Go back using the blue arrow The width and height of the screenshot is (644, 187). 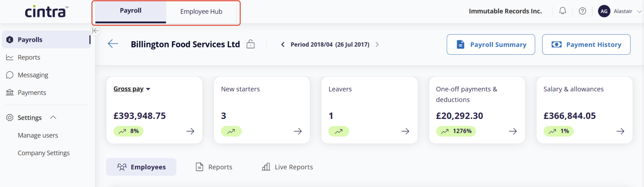point(113,44)
